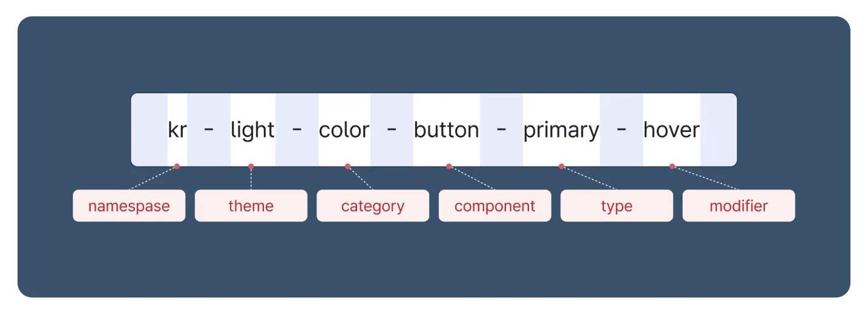Image resolution: width=868 pixels, height=309 pixels.
Task: Click the modifier label box
Action: 738,206
